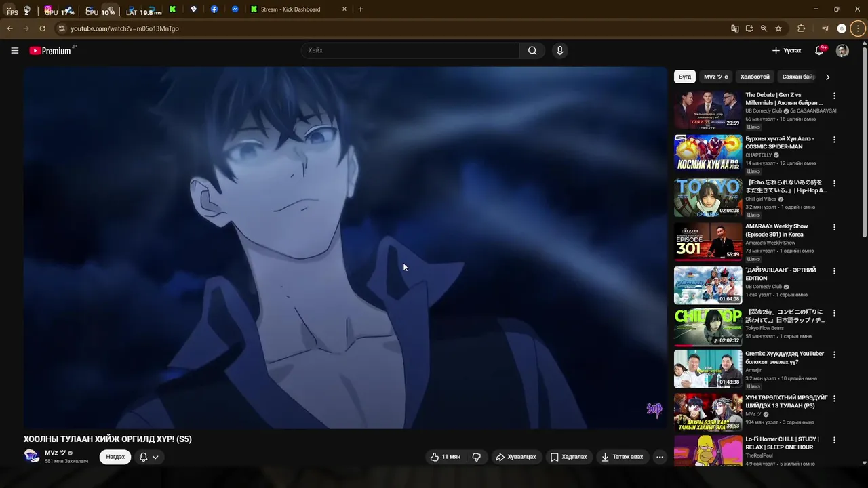Open Lo-Fi Homer CHILL video title

782,443
